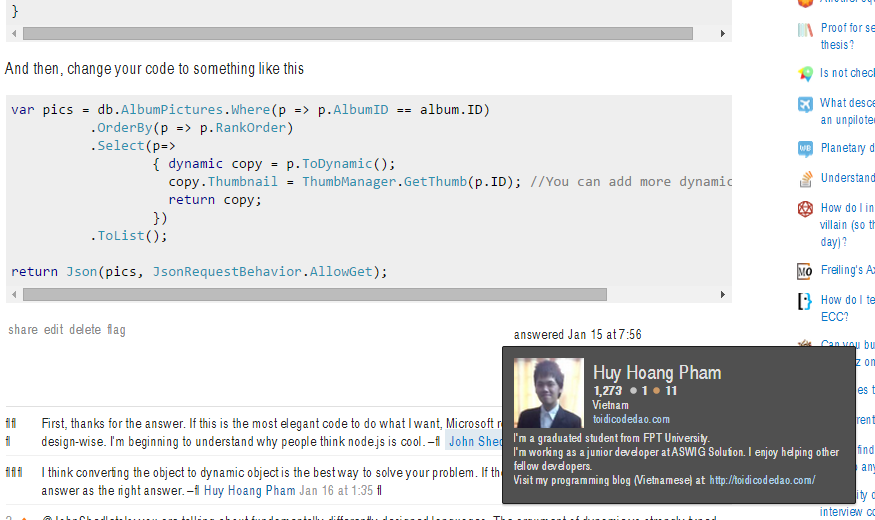This screenshot has width=875, height=520.
Task: Open the toidicodedao.com website link in usercard
Action: (631, 419)
